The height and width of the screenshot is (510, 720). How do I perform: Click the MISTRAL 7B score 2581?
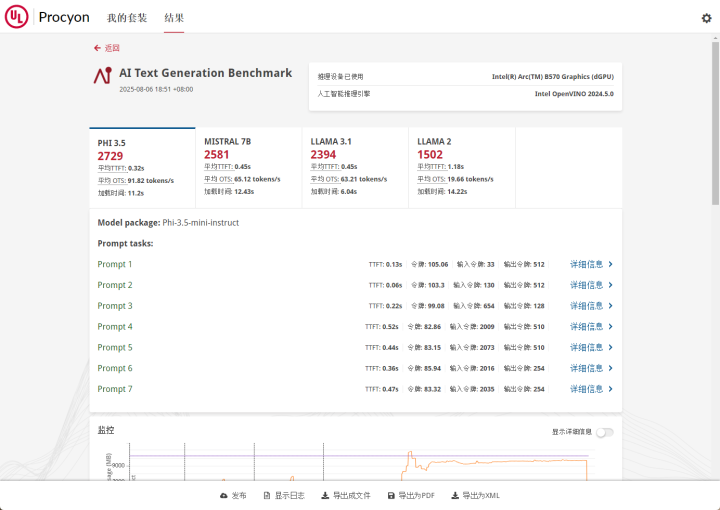coord(217,155)
